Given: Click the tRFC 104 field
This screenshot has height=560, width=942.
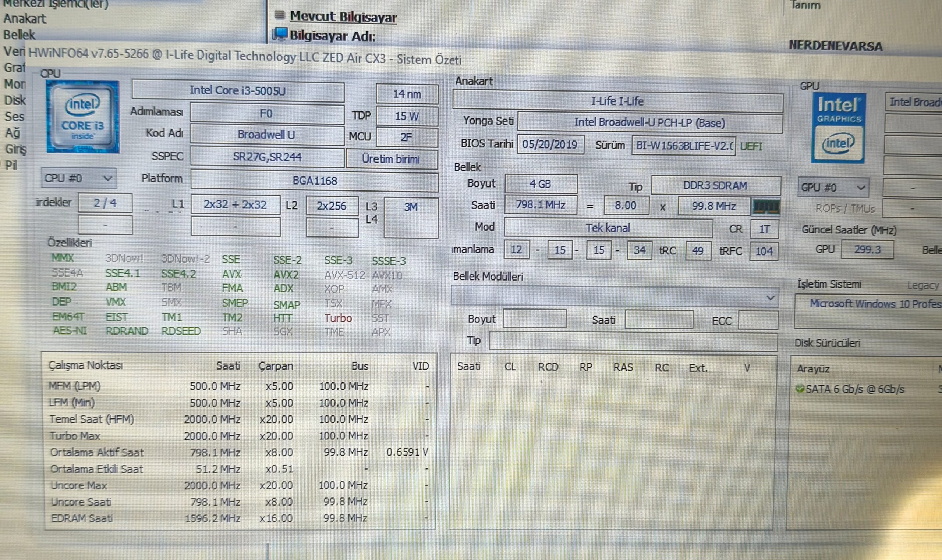Looking at the screenshot, I should click(764, 252).
